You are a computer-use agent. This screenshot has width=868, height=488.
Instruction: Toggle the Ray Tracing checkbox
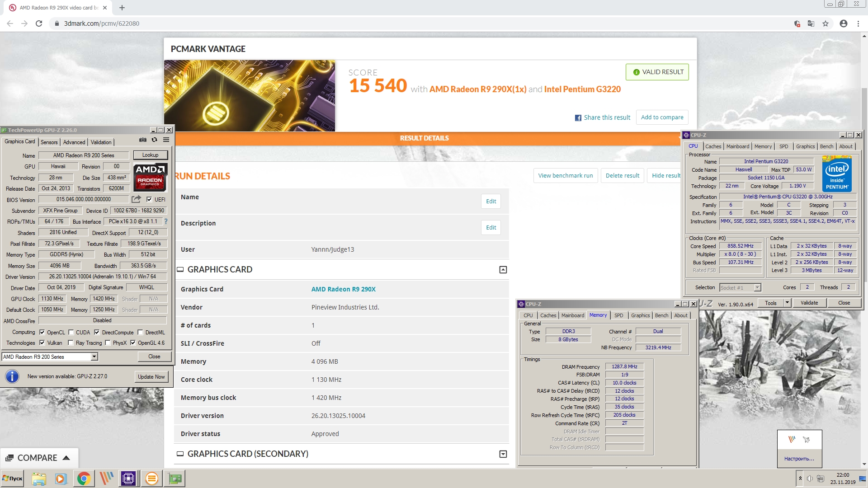tap(71, 343)
